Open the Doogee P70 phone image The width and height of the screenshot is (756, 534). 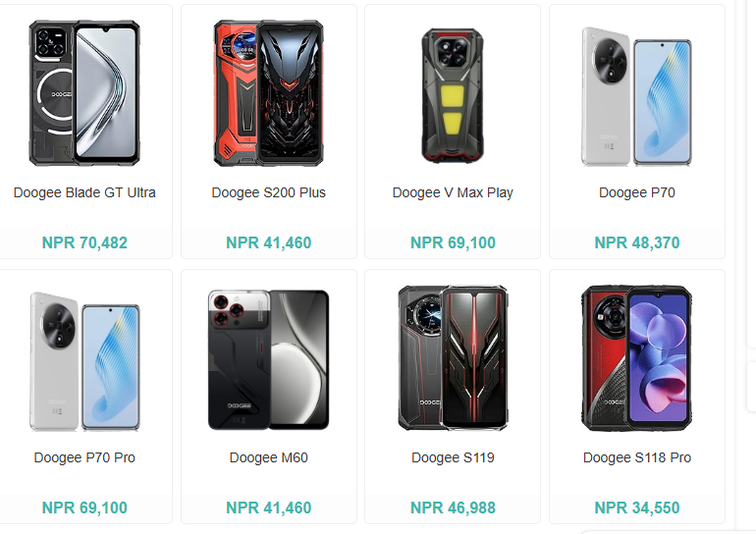click(637, 96)
